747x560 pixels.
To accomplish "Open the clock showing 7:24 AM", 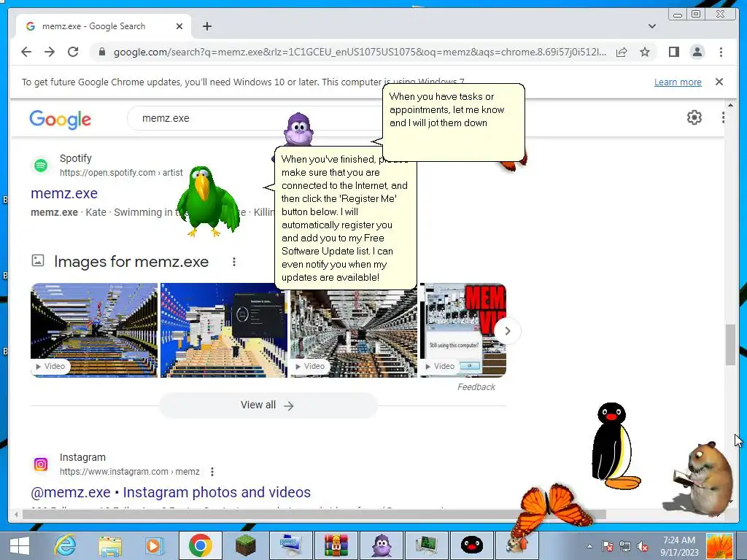I will 679,546.
